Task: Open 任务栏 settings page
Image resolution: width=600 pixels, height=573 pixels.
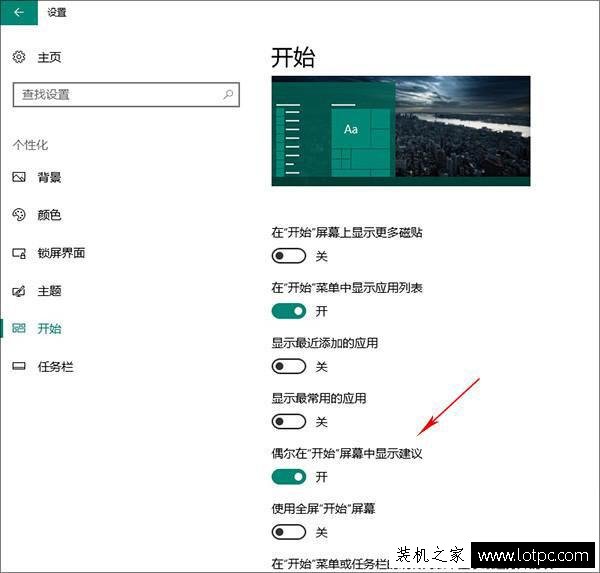Action: [x=55, y=367]
